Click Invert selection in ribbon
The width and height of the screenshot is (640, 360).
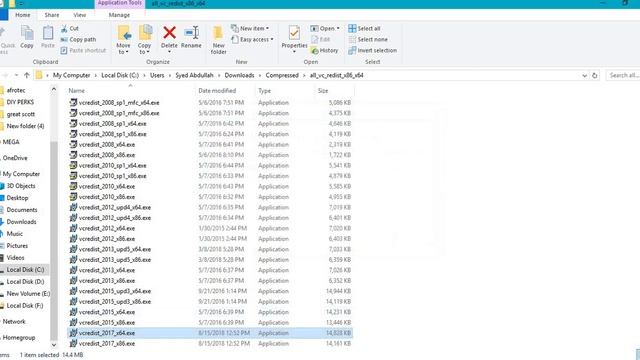tap(372, 51)
